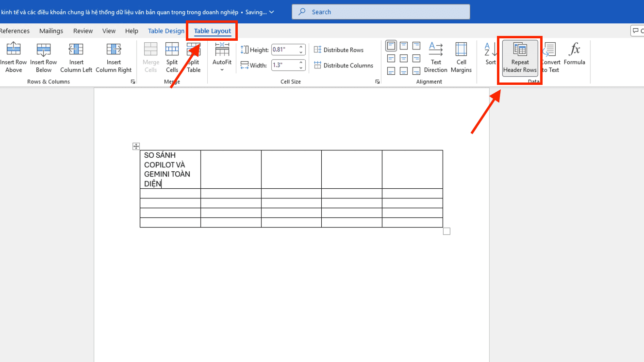Open Cell Size dialog launcher
The height and width of the screenshot is (362, 644).
click(378, 82)
